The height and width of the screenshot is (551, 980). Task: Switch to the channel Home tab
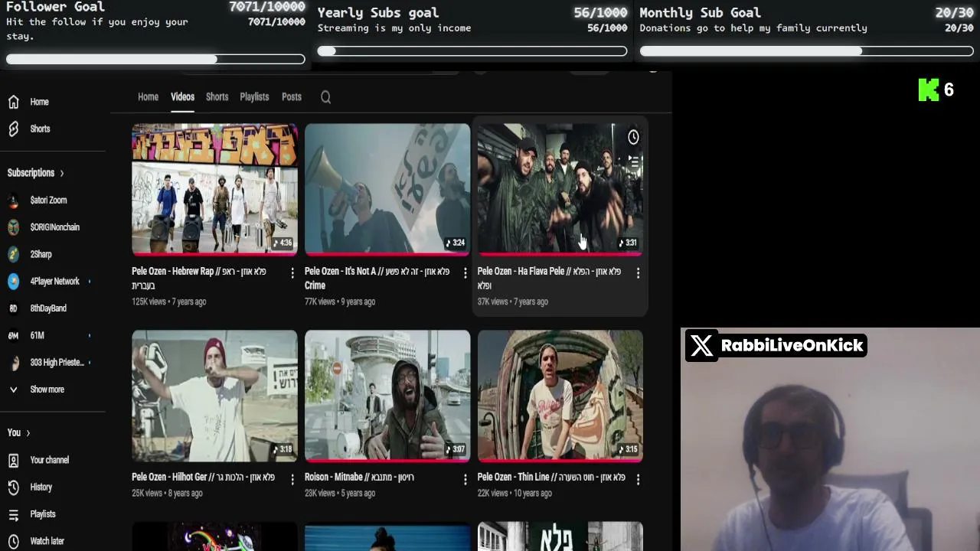[148, 97]
